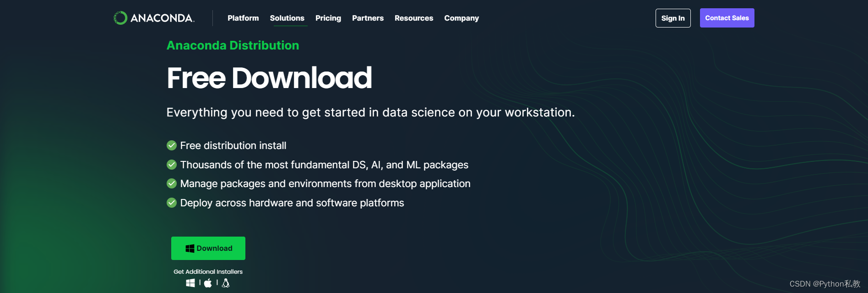The width and height of the screenshot is (868, 293).
Task: Click the checkmark icon beside 'Thousands of the most'
Action: coord(172,165)
